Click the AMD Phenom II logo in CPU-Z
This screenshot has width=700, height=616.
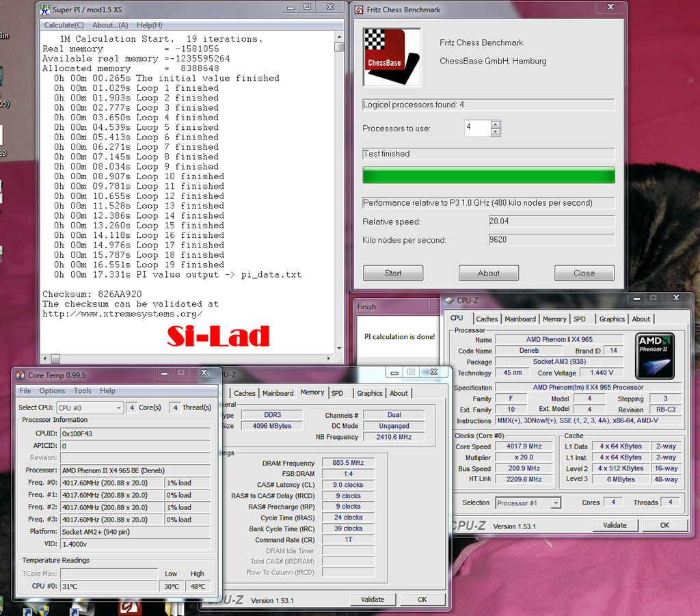click(655, 356)
